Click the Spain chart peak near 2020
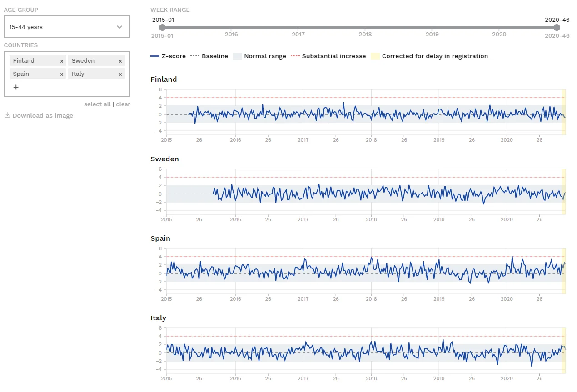Viewport: 577px width, 392px height. pyautogui.click(x=512, y=257)
